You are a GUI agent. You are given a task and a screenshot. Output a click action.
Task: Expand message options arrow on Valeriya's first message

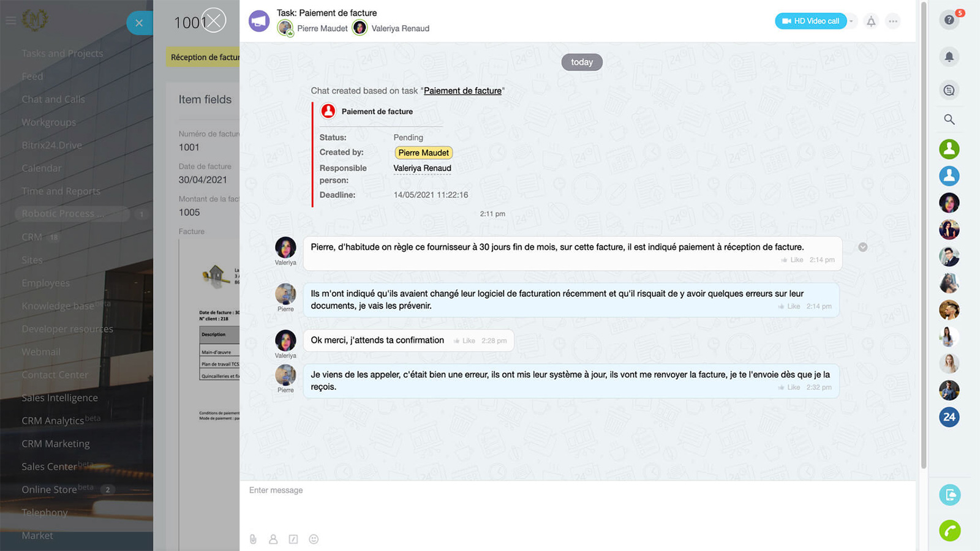862,247
